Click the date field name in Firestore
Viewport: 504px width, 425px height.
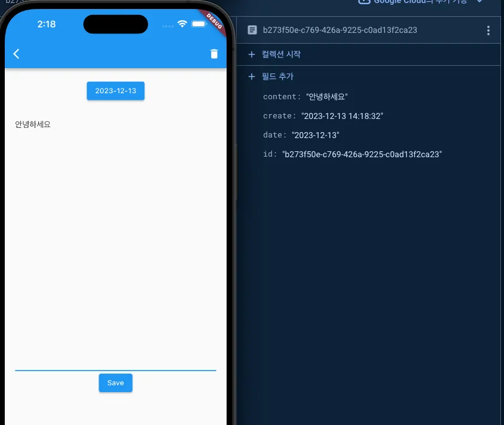[x=273, y=135]
